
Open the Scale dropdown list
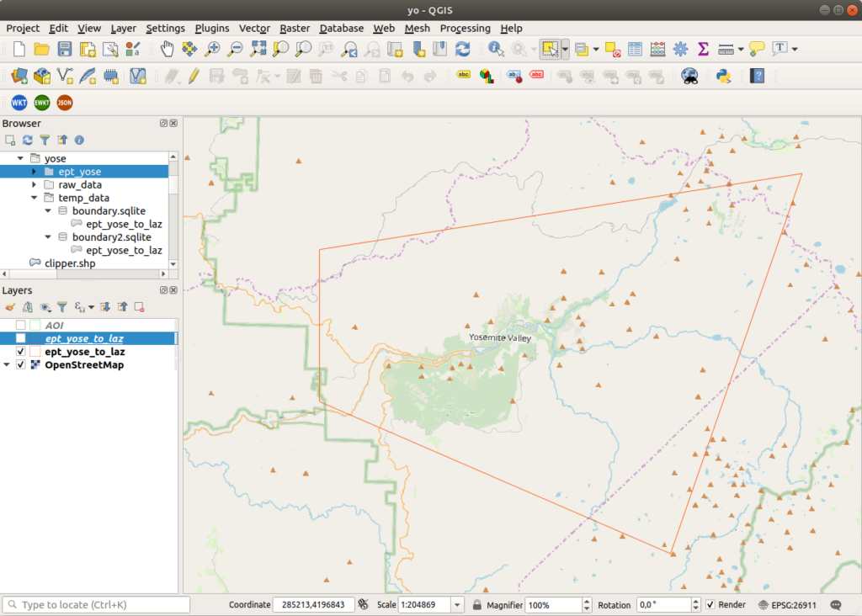(x=457, y=605)
